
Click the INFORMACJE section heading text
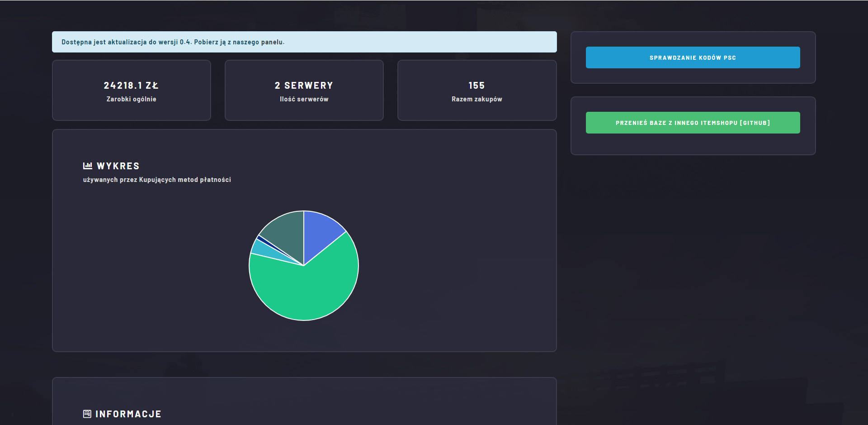pos(128,414)
